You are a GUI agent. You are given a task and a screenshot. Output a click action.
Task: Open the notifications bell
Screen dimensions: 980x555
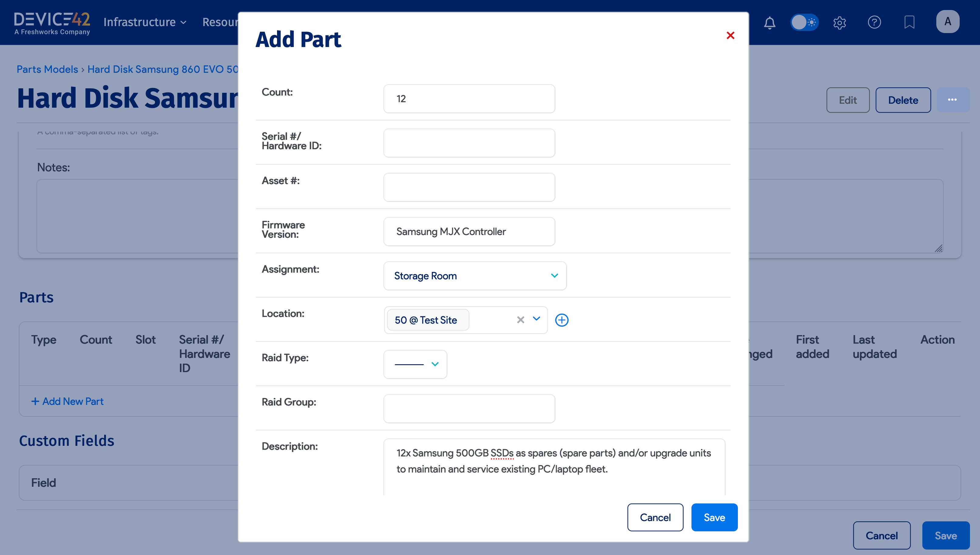pos(769,22)
